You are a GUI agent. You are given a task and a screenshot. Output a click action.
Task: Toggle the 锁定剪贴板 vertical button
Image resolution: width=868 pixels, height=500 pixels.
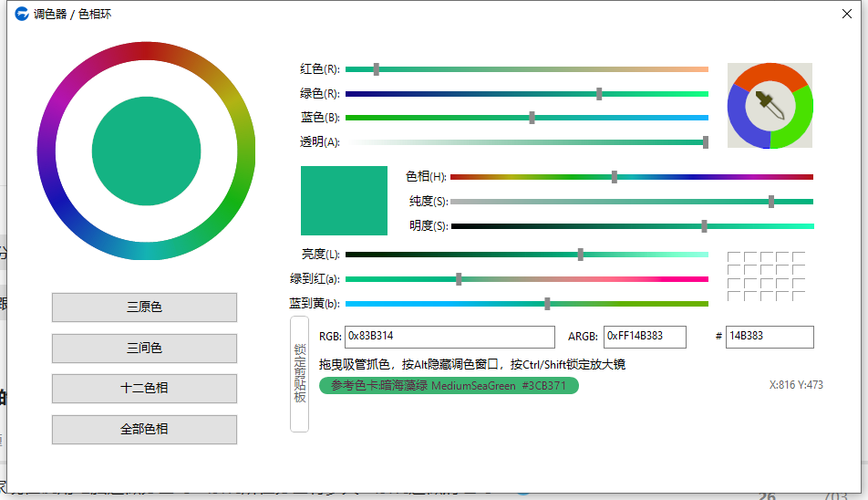click(299, 373)
